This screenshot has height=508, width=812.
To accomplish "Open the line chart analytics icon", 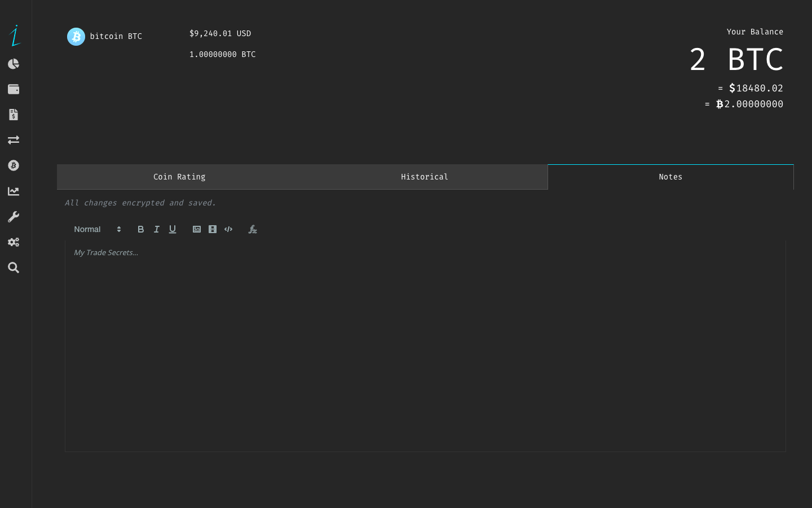I will [14, 191].
